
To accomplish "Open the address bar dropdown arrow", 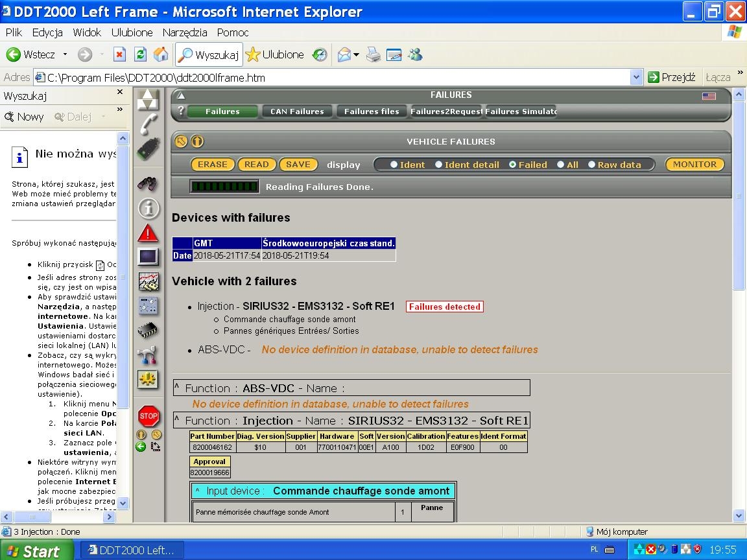I will (x=636, y=77).
